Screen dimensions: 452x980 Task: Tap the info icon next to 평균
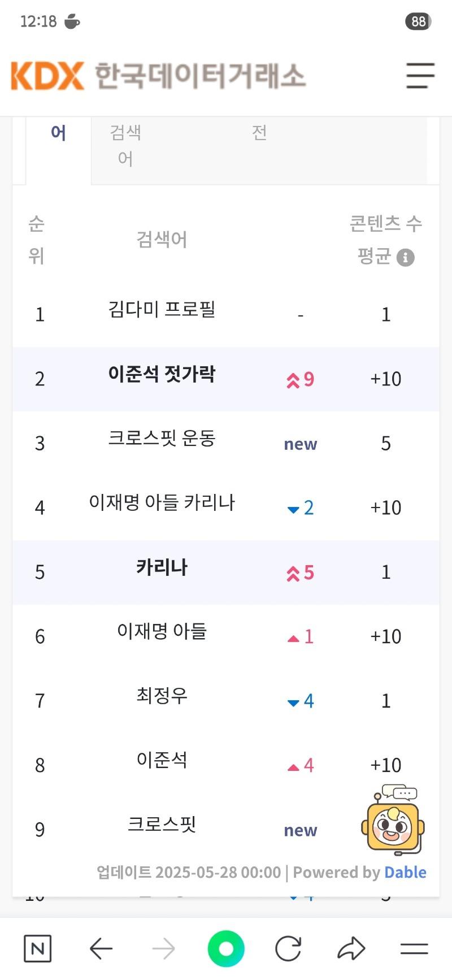click(x=405, y=258)
